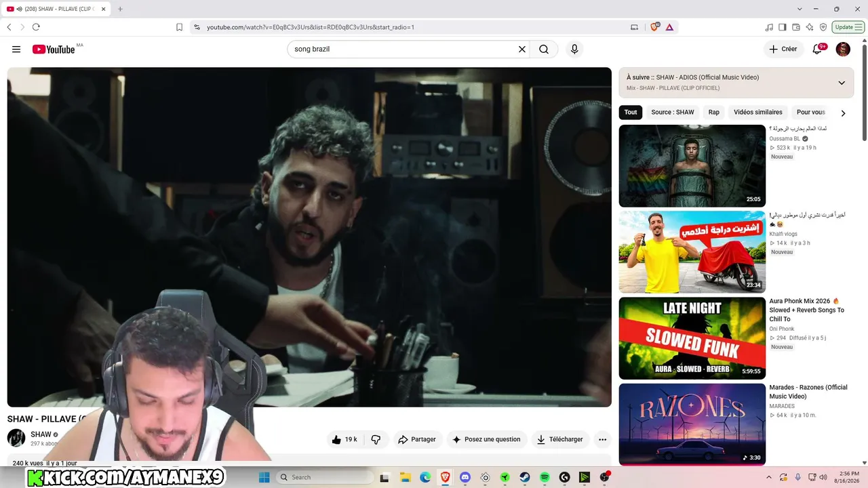This screenshot has width=868, height=488.
Task: Start voice search with the microphone
Action: click(x=574, y=49)
